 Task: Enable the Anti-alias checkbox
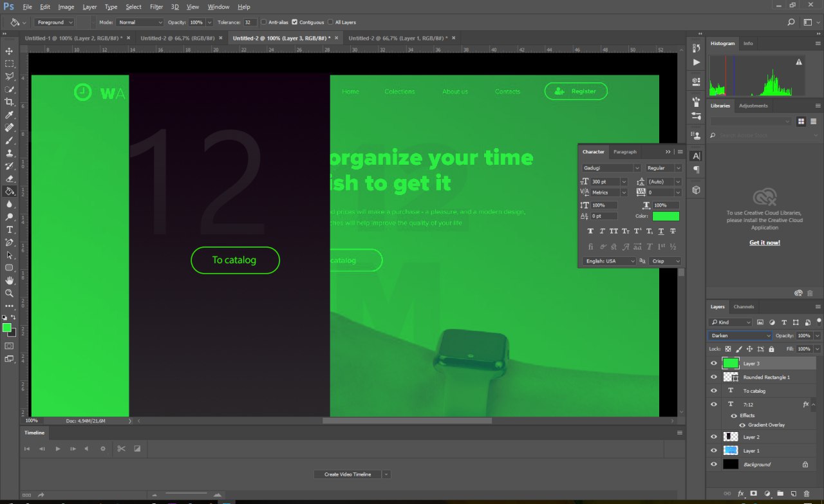click(x=264, y=22)
